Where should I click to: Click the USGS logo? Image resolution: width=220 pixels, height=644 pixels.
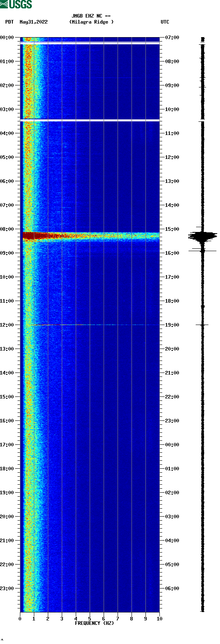point(16,4)
